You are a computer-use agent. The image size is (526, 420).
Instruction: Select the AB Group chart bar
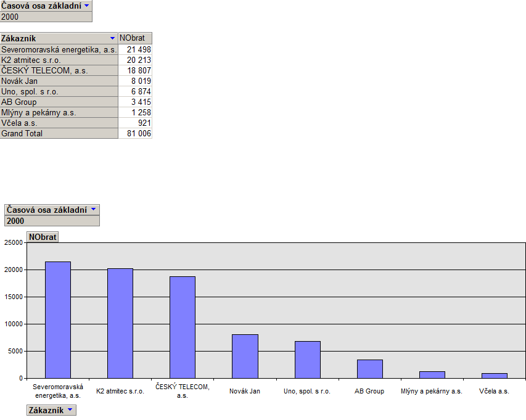click(370, 369)
